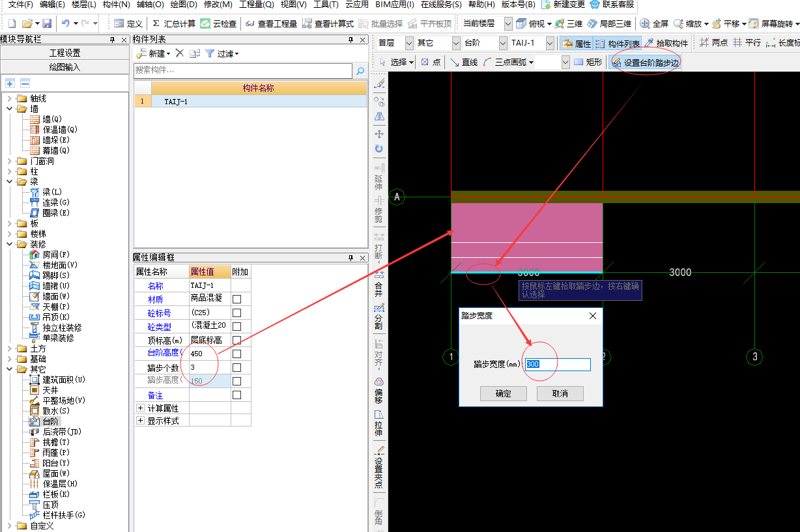
Task: Click the 全屏 full screen tool
Action: (x=654, y=23)
